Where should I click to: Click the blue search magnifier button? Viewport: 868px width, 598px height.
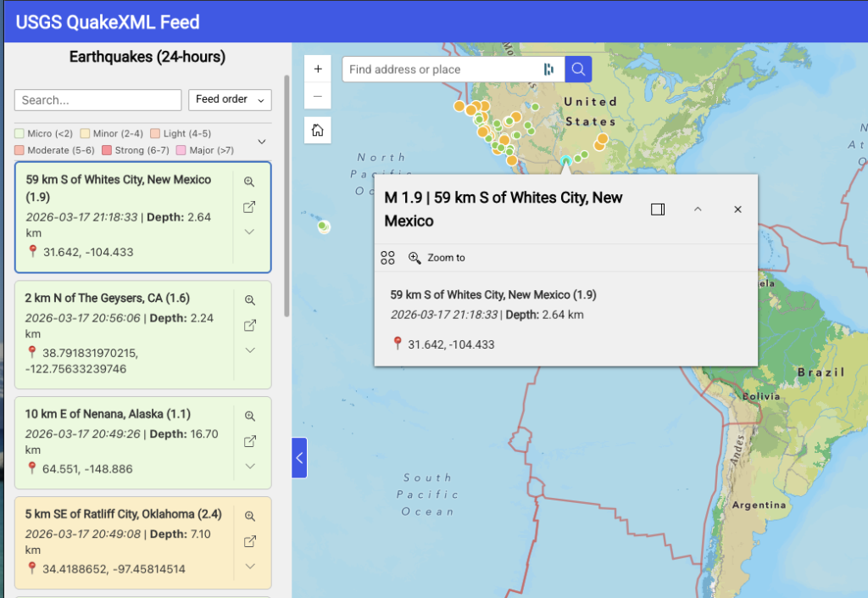578,70
